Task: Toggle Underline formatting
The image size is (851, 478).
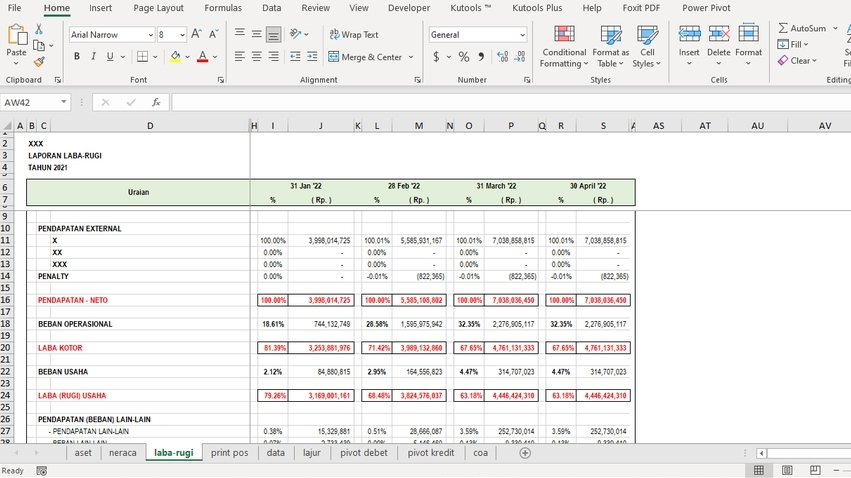Action: click(x=110, y=56)
